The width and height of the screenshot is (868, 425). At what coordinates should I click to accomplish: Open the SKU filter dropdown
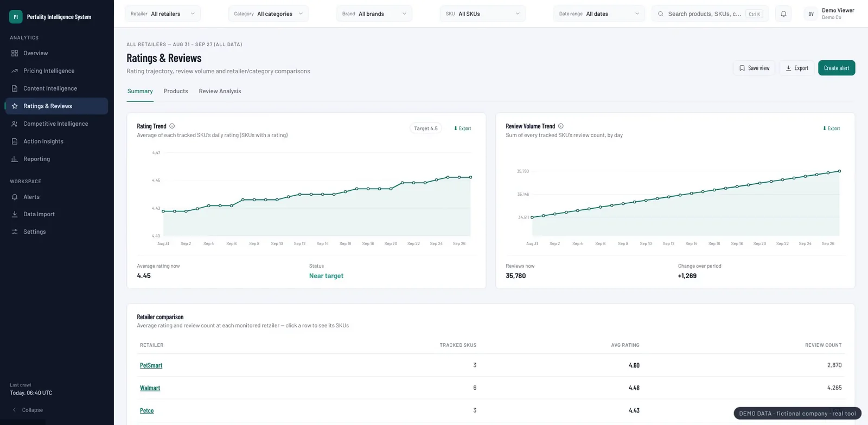483,14
